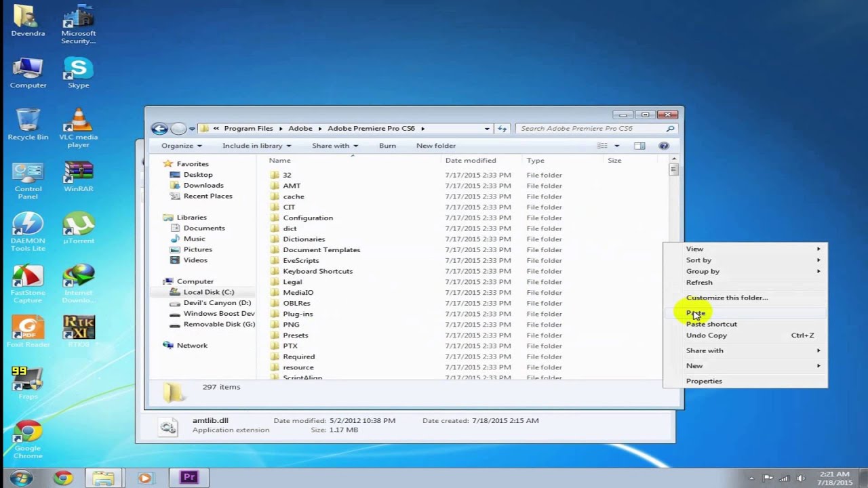Change view with the views icon
The width and height of the screenshot is (868, 488).
pyautogui.click(x=601, y=146)
